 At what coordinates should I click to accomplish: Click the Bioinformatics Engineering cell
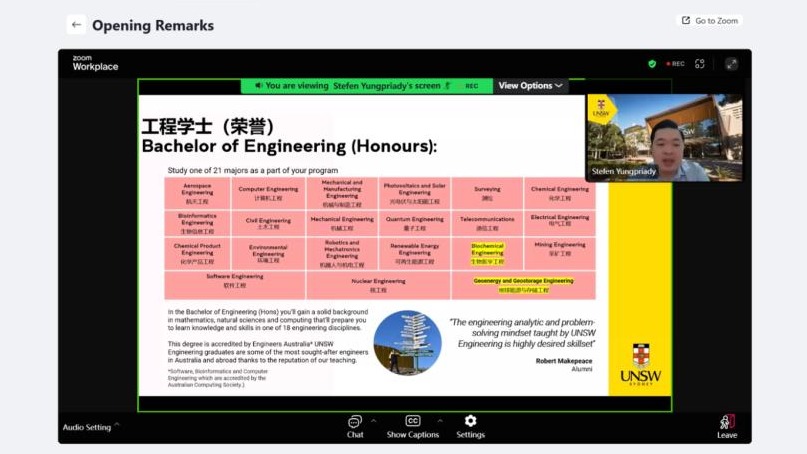(197, 223)
